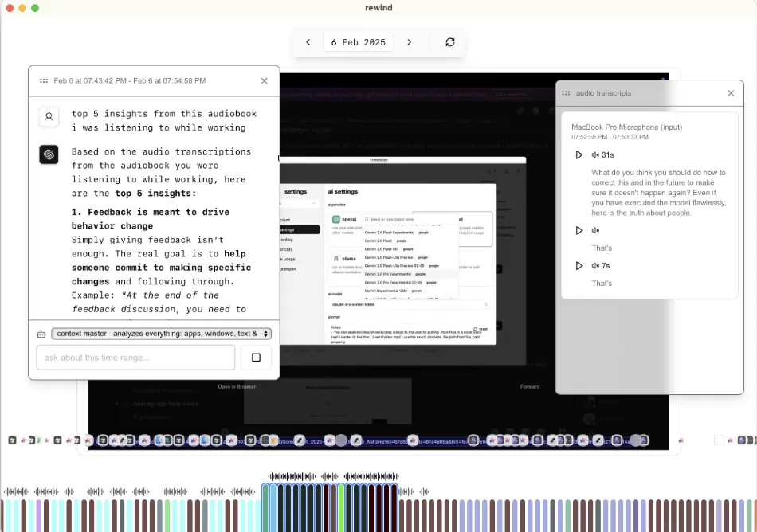Click the refresh timeline icon
The image size is (757, 532).
450,42
